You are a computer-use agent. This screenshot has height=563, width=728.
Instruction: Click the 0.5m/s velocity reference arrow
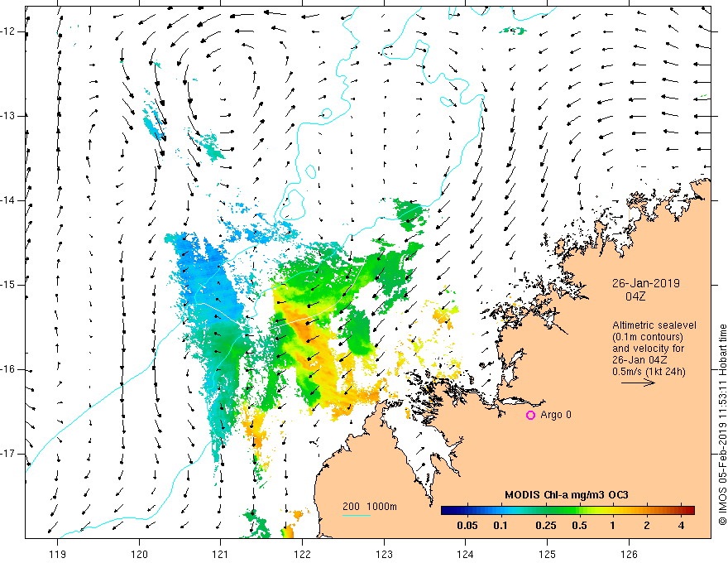638,383
